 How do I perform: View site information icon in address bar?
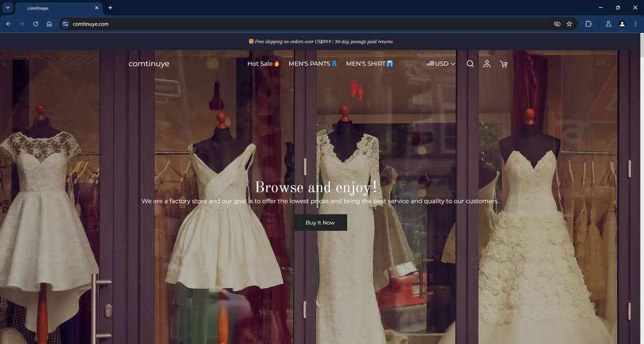65,24
